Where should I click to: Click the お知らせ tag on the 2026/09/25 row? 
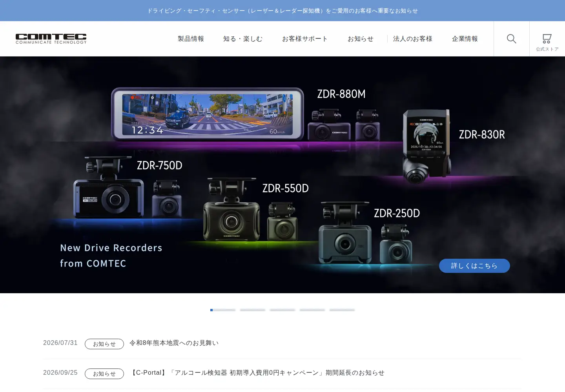pos(104,374)
